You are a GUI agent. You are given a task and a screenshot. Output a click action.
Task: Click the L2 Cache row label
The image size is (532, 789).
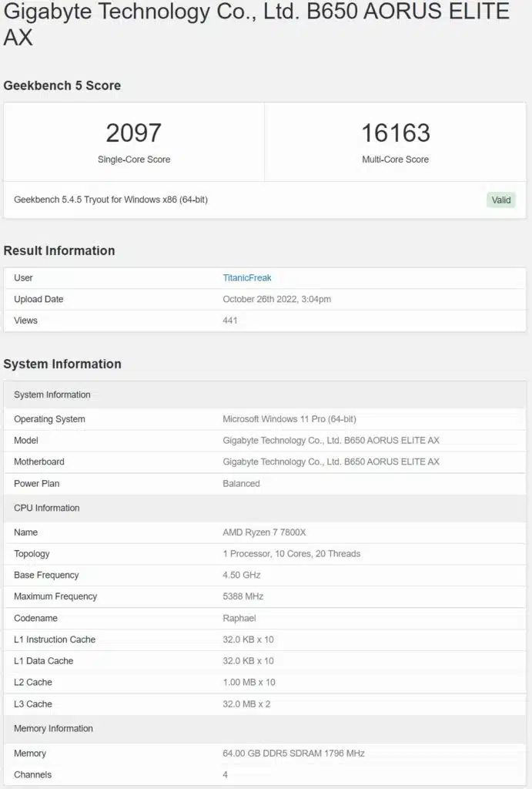(x=33, y=683)
